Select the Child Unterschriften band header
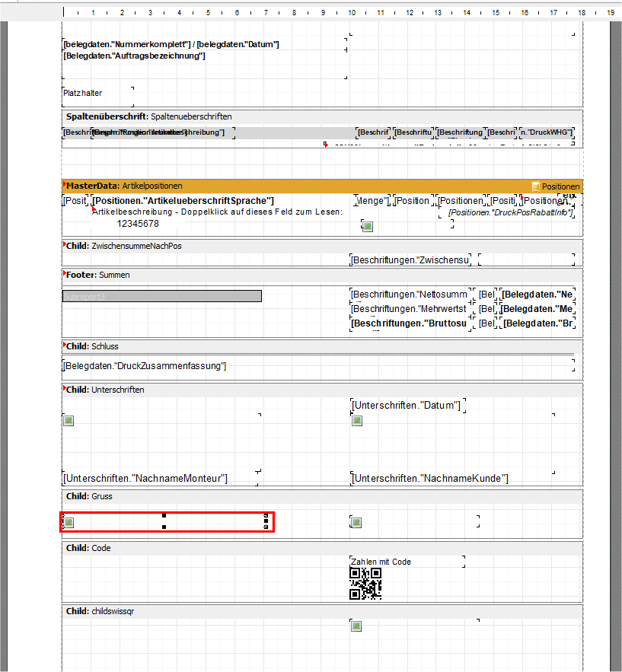622x672 pixels. click(322, 390)
